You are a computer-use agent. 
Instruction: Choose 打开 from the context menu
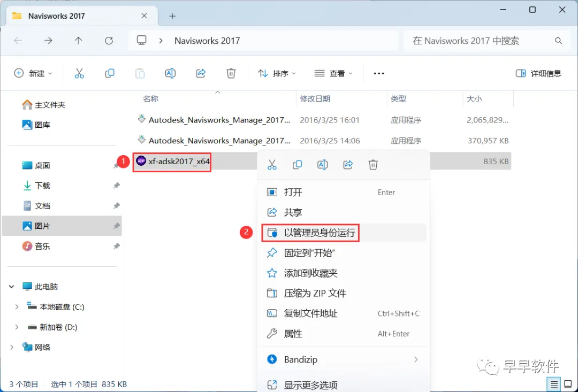coord(344,193)
